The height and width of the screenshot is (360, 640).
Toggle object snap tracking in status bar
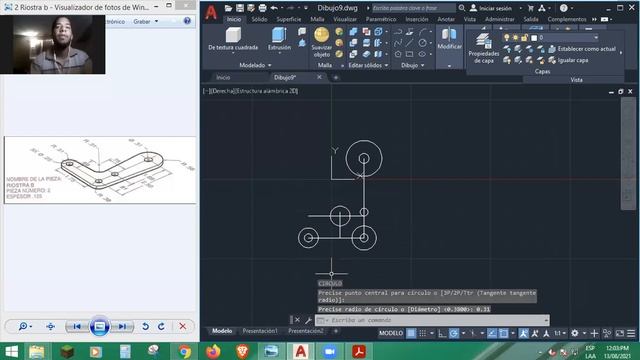(492, 333)
